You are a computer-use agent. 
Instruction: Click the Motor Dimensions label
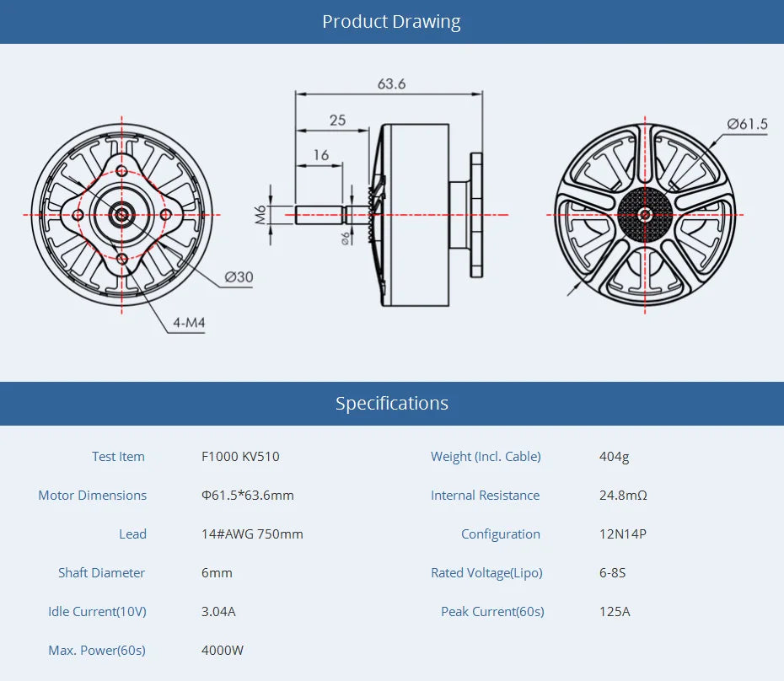coord(92,496)
